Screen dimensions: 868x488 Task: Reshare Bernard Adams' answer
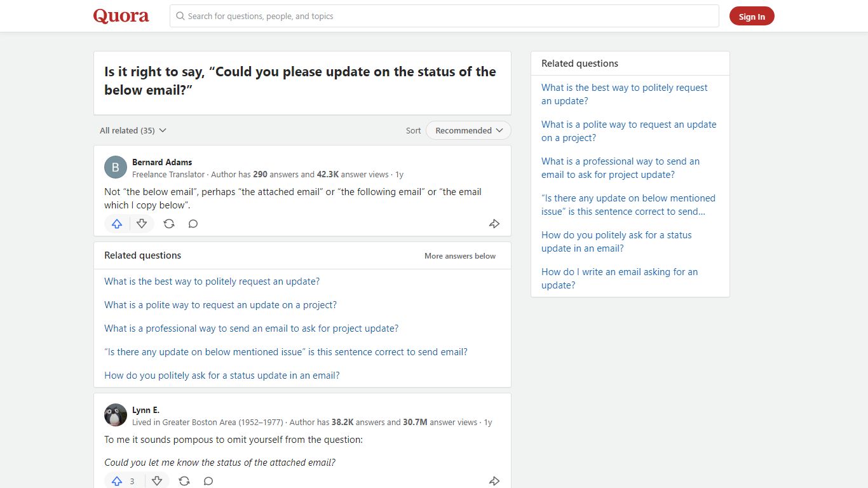(169, 224)
